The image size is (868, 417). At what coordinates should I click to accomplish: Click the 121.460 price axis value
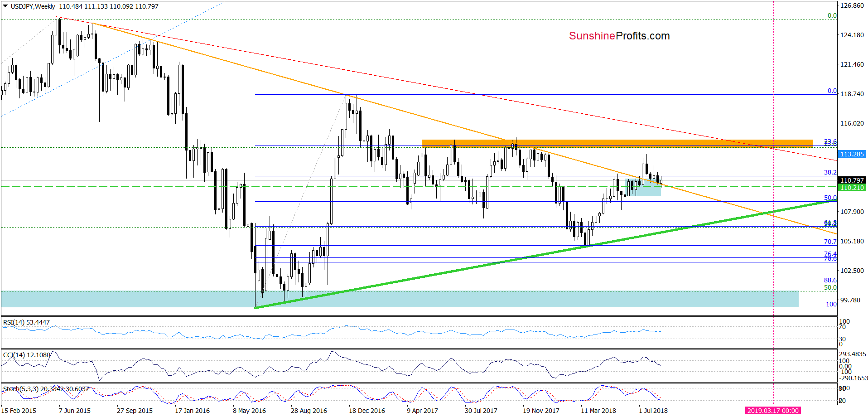tap(852, 64)
